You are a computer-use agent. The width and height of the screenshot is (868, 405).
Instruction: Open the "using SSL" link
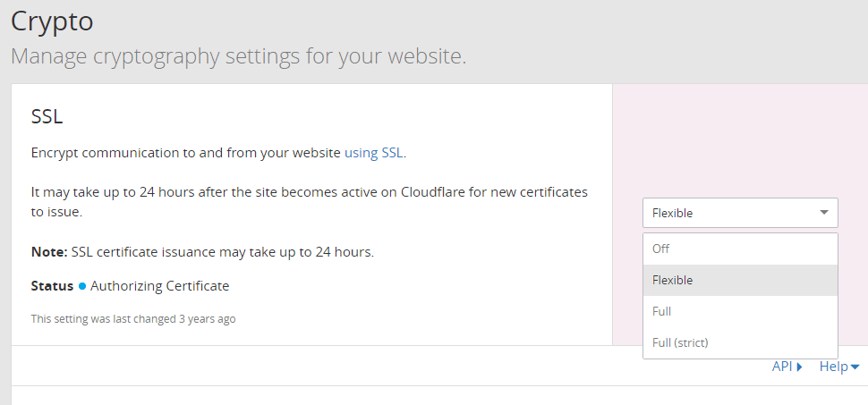pyautogui.click(x=373, y=152)
